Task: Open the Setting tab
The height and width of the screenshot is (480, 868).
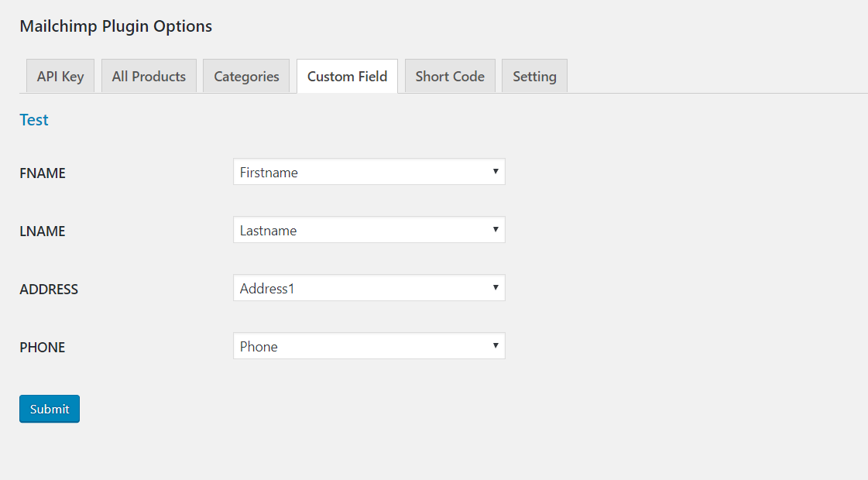Action: point(534,76)
